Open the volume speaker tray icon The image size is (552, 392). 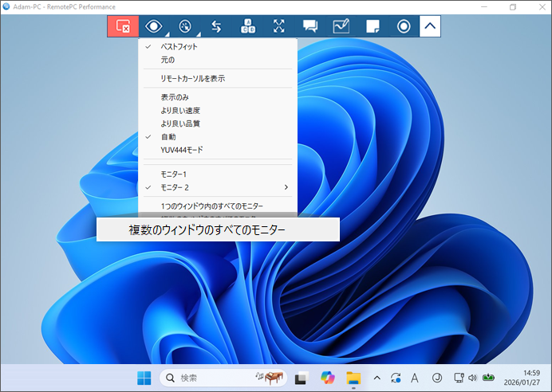[472, 378]
